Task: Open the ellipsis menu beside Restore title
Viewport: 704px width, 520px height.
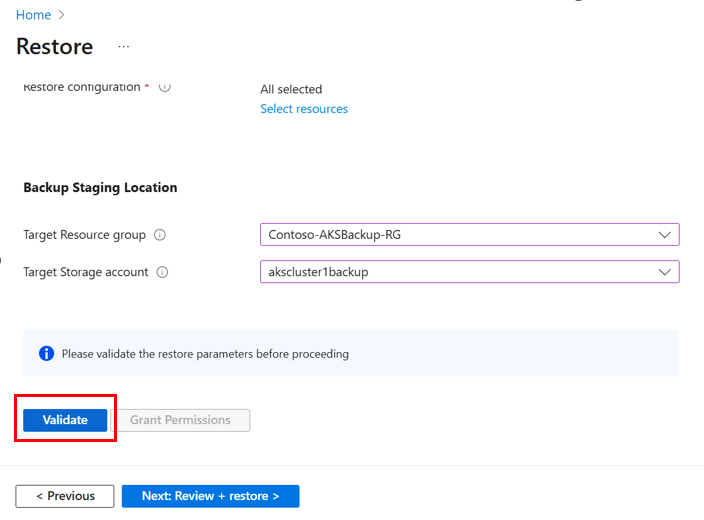Action: (x=124, y=47)
